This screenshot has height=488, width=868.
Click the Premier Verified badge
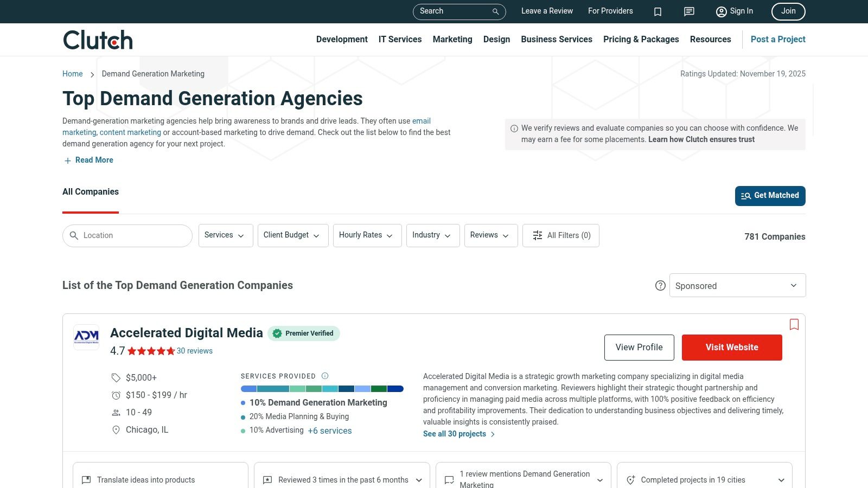304,333
